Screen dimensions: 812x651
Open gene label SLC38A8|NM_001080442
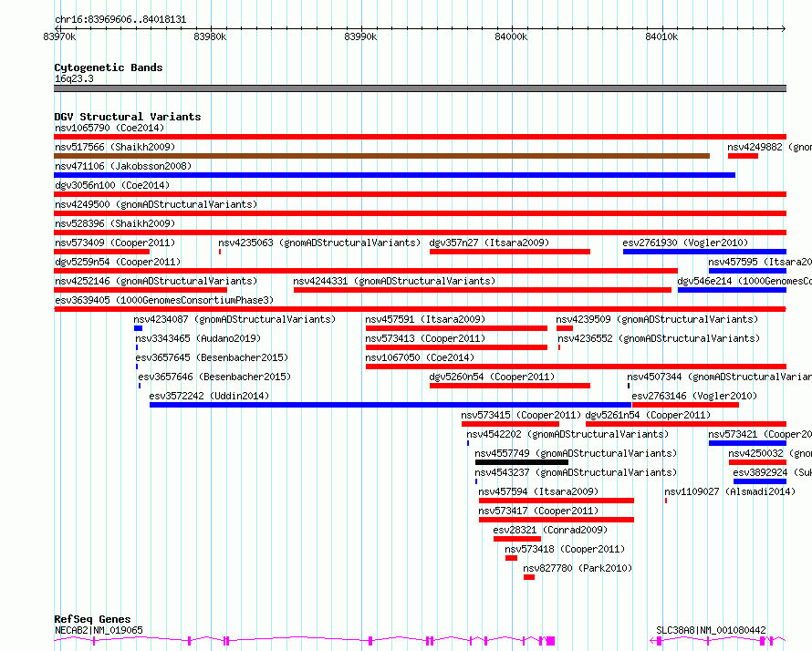[x=711, y=630]
